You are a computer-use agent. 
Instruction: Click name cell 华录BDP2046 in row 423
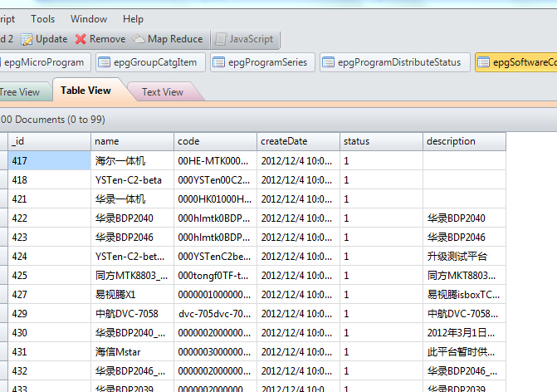[133, 237]
